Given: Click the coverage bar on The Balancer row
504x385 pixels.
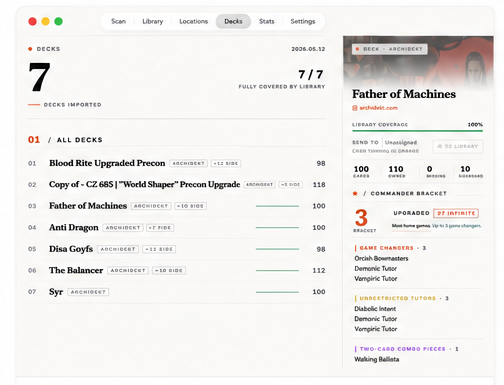Looking at the screenshot, I should click(277, 271).
